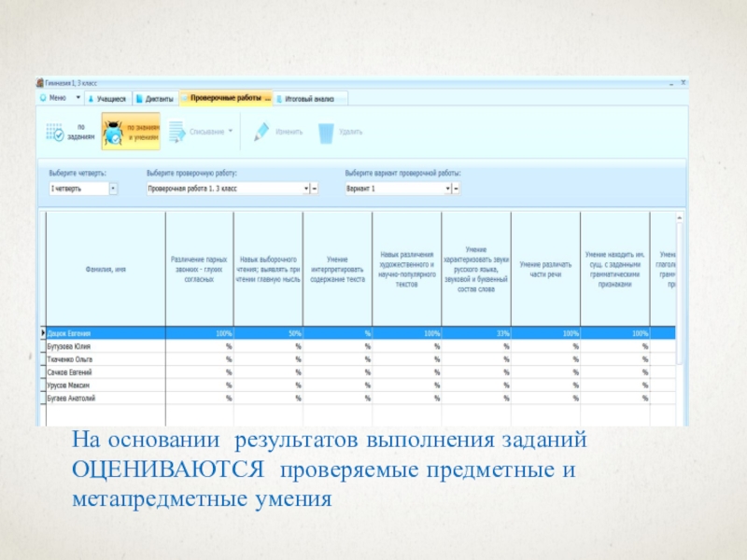Click the label Выберите проверочную работу:
The width and height of the screenshot is (747, 560).
(x=191, y=174)
